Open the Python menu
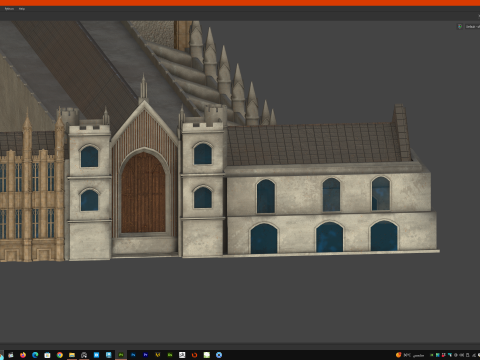Viewport: 480px width, 360px height. pos(9,9)
